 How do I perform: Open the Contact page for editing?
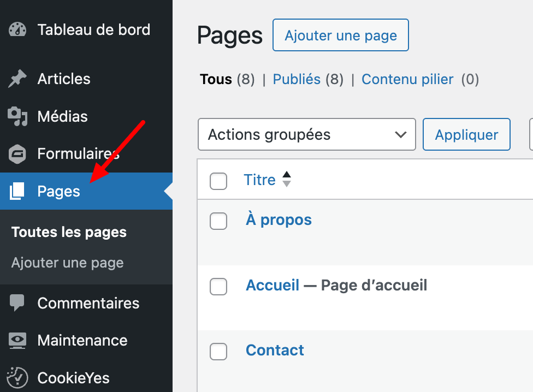pos(275,350)
